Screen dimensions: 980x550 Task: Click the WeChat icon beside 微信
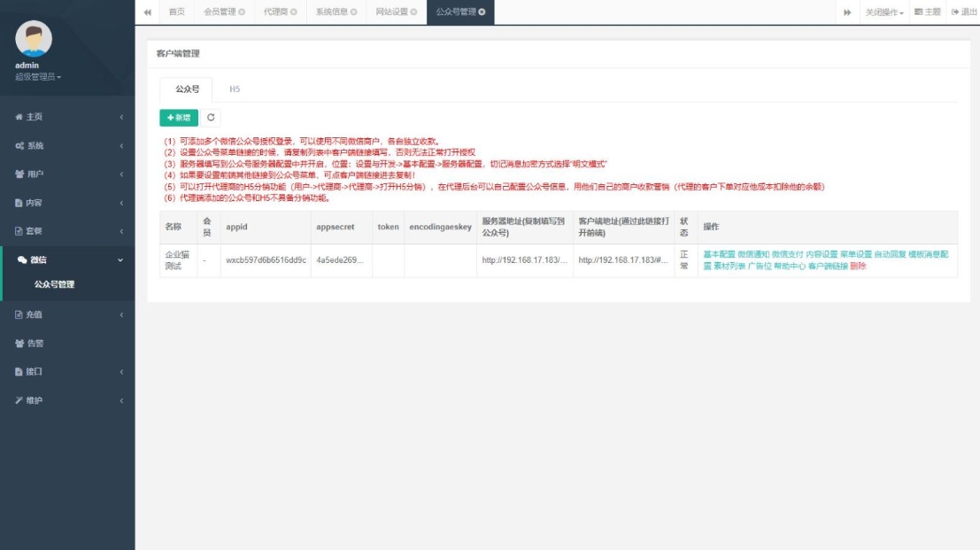pos(22,260)
